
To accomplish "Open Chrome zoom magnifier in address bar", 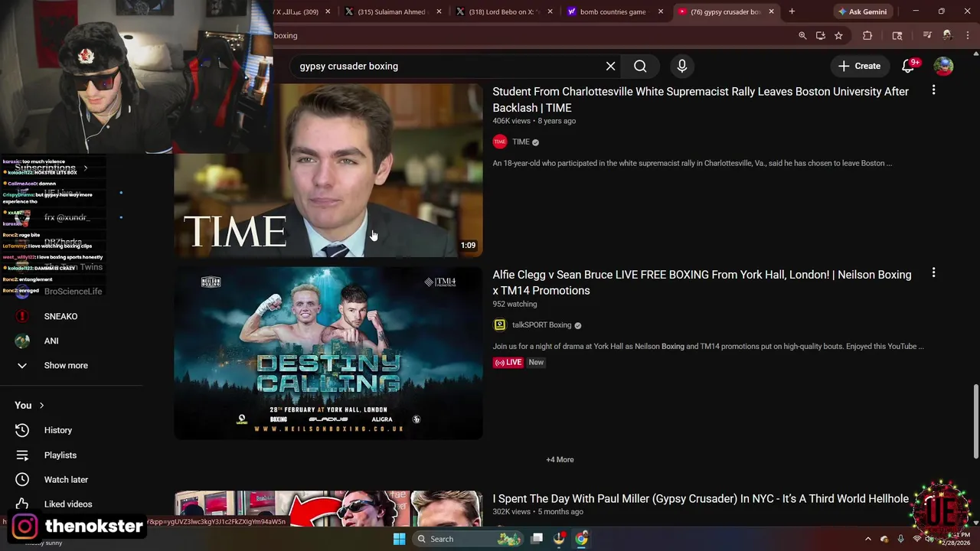I will (802, 35).
